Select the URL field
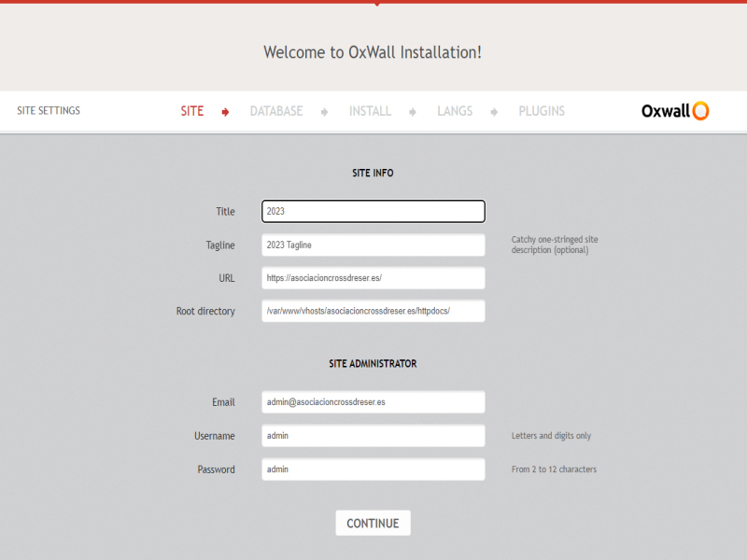747x560 pixels. [x=373, y=278]
